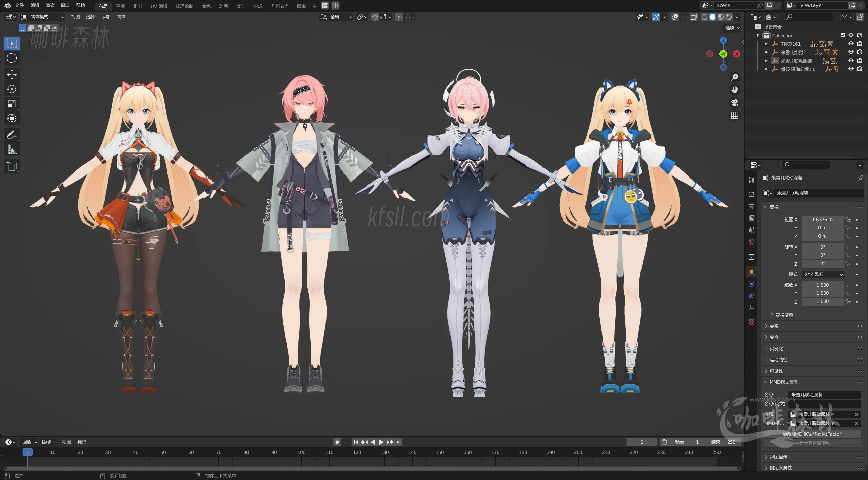Image resolution: width=868 pixels, height=480 pixels.
Task: Open the Object properties tab
Action: [x=752, y=272]
